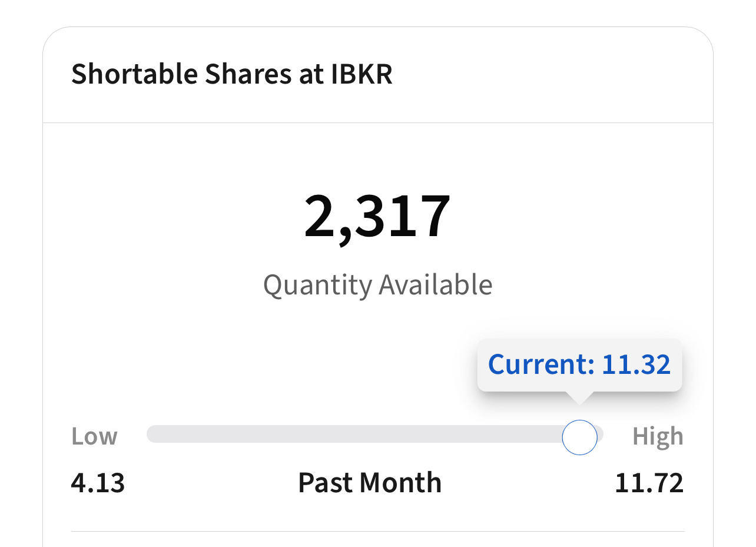Click the 'Low' label
Screen dimensions: 756x547
[x=94, y=437]
